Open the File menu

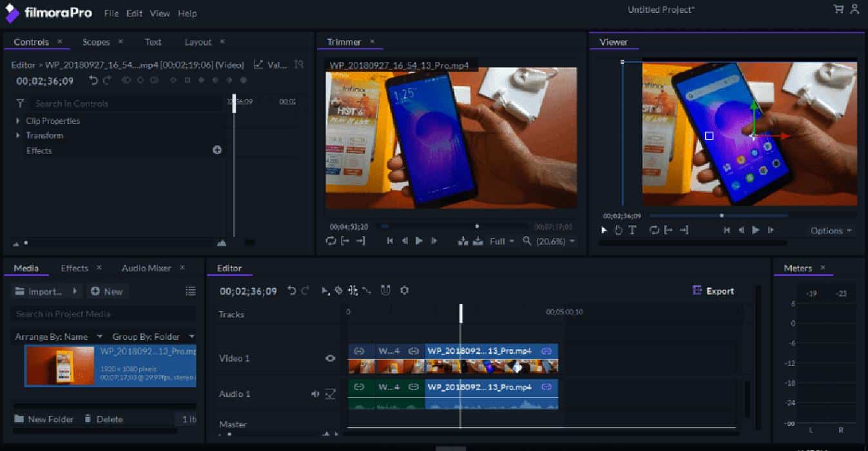(x=111, y=13)
